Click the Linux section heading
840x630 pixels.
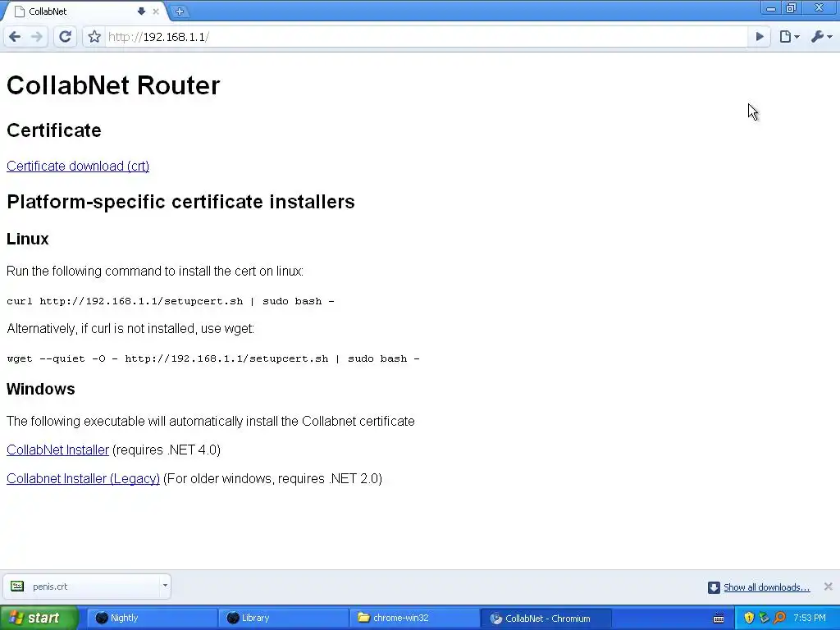(x=27, y=239)
